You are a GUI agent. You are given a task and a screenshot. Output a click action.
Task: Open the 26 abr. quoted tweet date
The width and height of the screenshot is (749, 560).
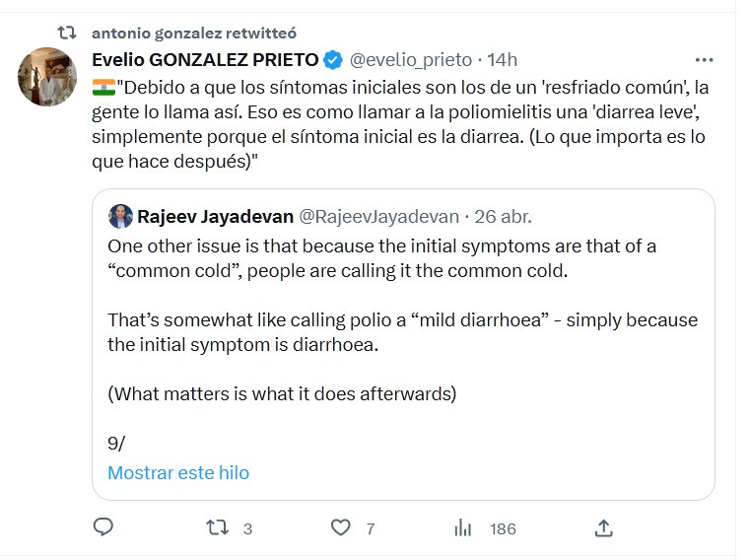[x=503, y=216]
